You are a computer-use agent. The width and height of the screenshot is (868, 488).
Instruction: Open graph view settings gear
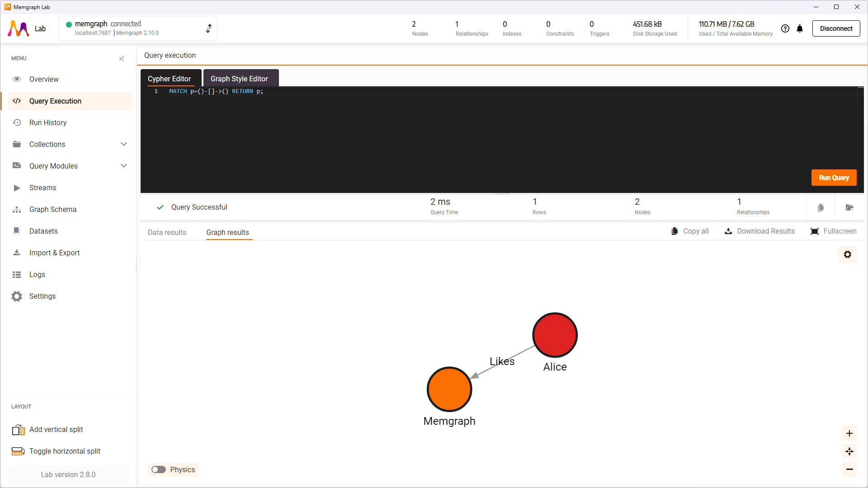(847, 254)
